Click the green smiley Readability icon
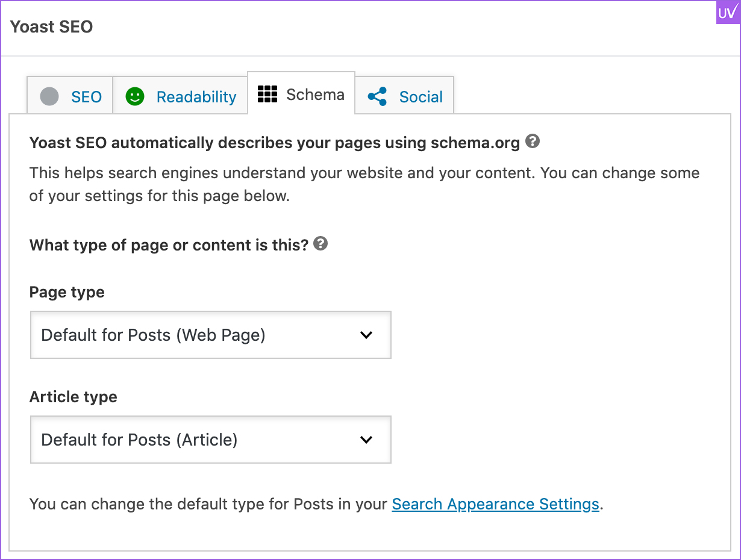 coord(135,96)
